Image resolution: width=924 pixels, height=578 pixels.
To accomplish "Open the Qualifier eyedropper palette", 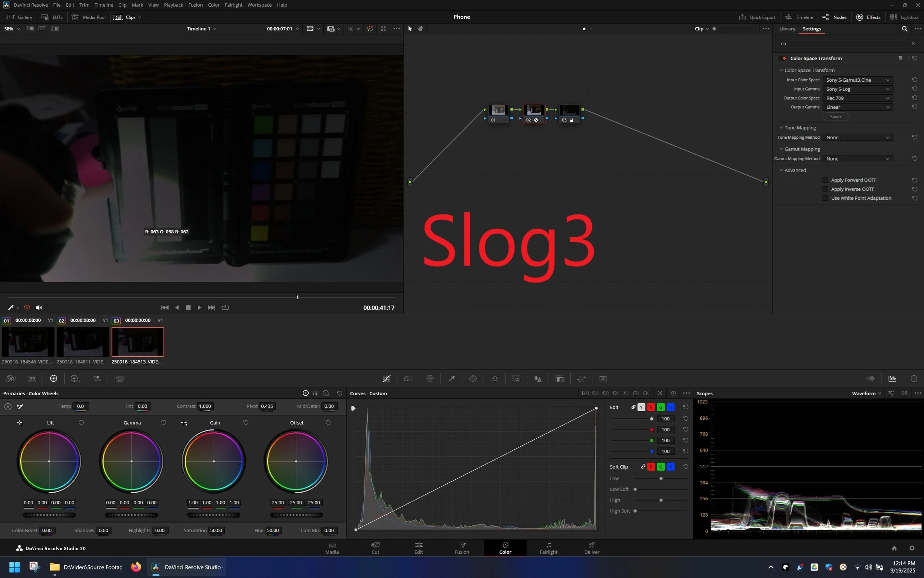I will coord(452,379).
